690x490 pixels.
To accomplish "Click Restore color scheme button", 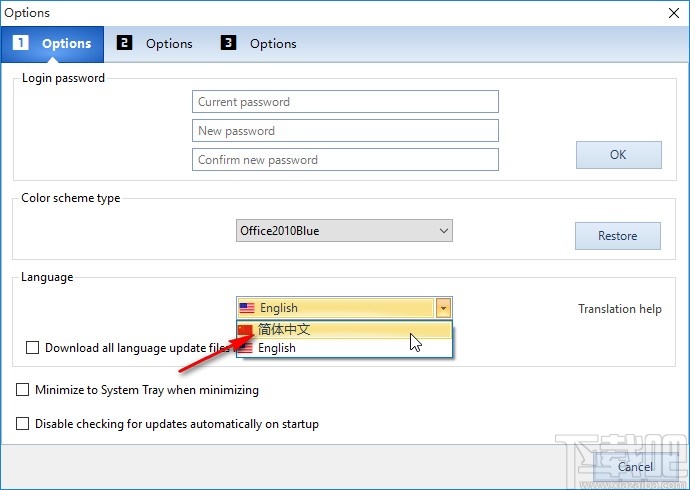I will coord(618,236).
